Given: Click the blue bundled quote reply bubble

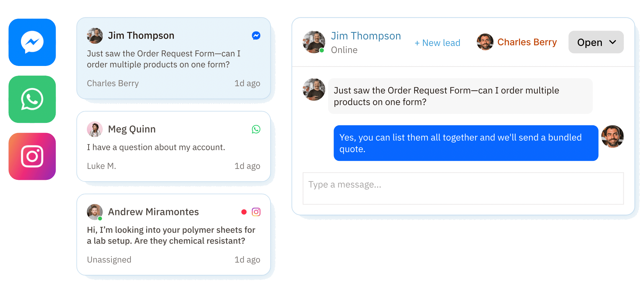Looking at the screenshot, I should click(466, 143).
